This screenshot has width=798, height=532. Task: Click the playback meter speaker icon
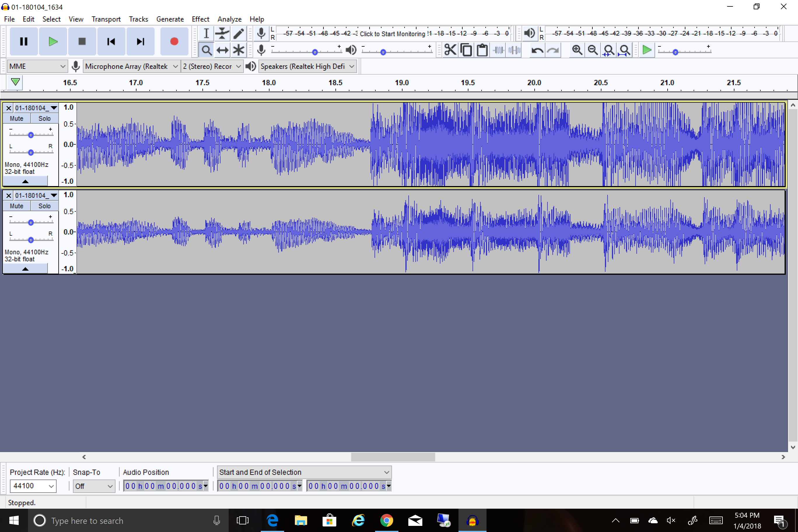pyautogui.click(x=529, y=33)
